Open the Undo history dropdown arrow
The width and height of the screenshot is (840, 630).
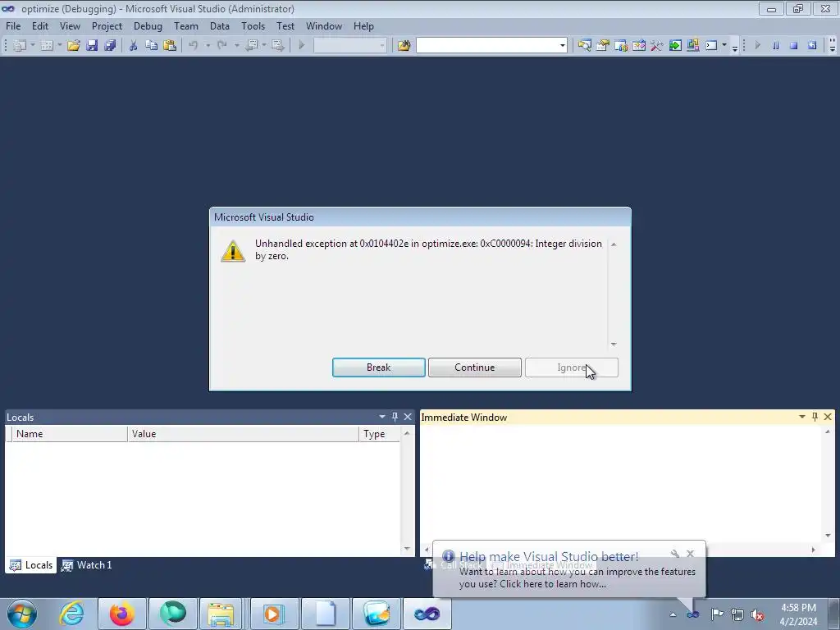coord(208,46)
